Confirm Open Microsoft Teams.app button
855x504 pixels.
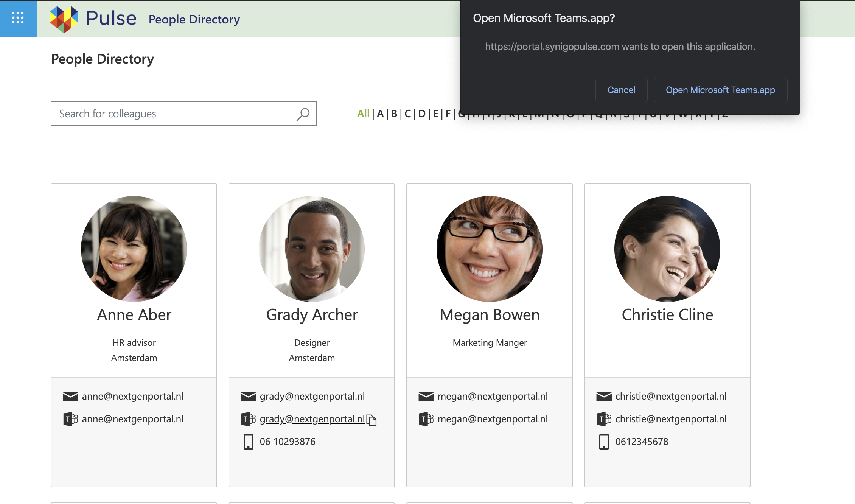(x=720, y=90)
